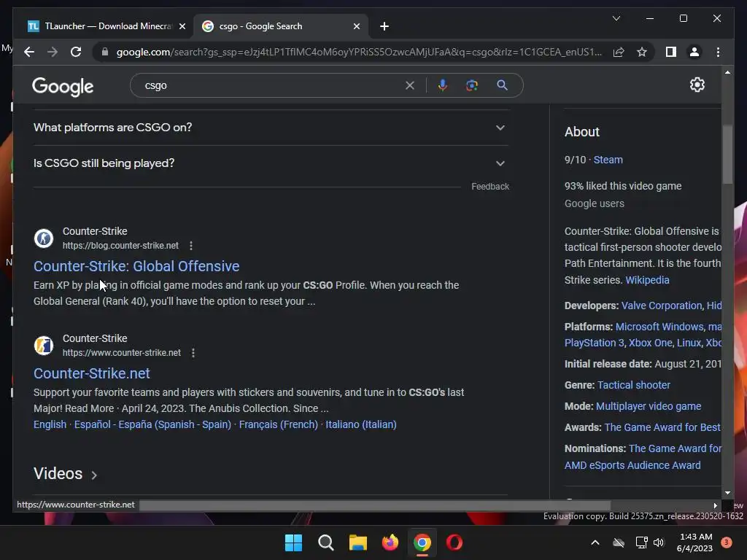Open English sitelink
The width and height of the screenshot is (747, 560).
tap(50, 424)
